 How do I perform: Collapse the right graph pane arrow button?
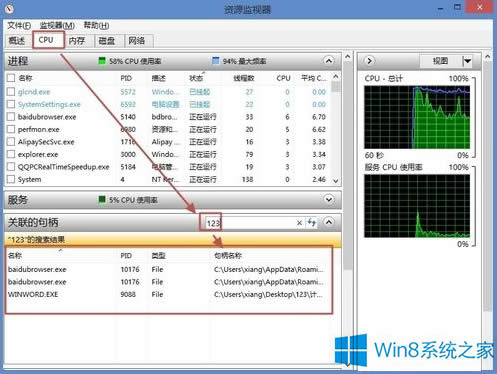click(369, 61)
